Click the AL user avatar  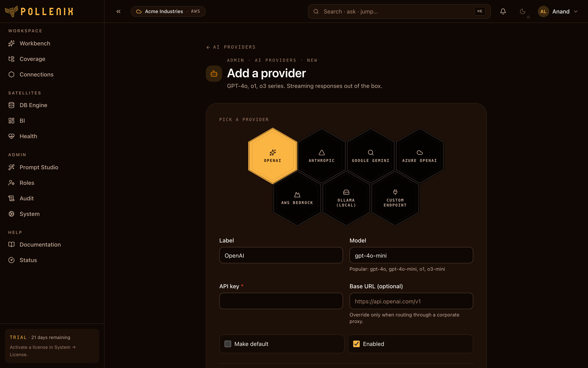tap(543, 11)
